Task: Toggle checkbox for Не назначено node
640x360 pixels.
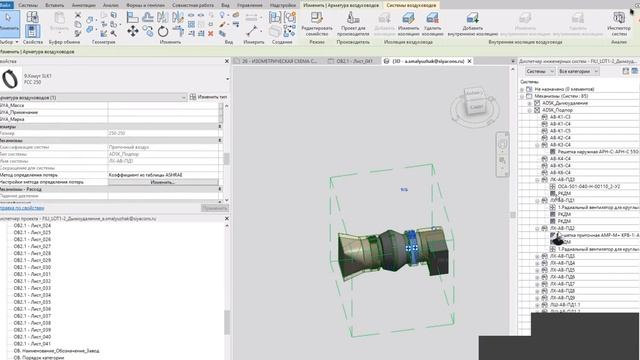Action: coord(529,89)
